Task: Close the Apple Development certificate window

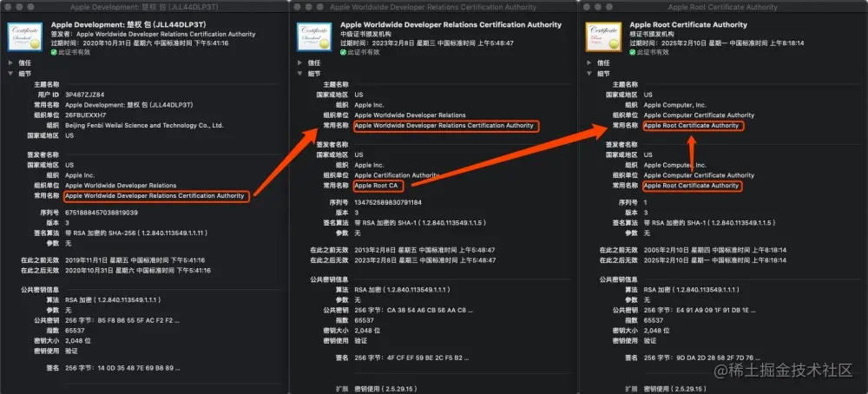Action: tap(7, 7)
